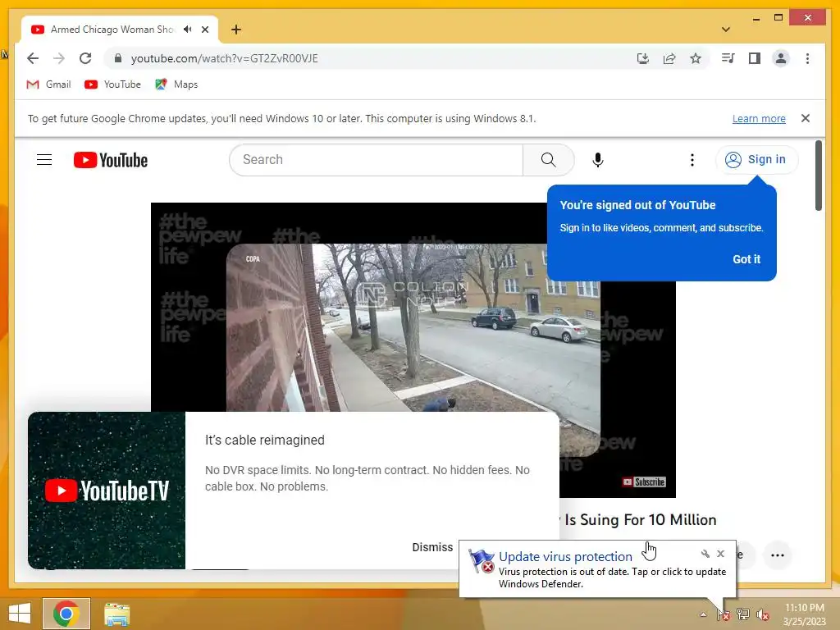
Task: Click Subscribe watermark in video
Action: tap(644, 482)
